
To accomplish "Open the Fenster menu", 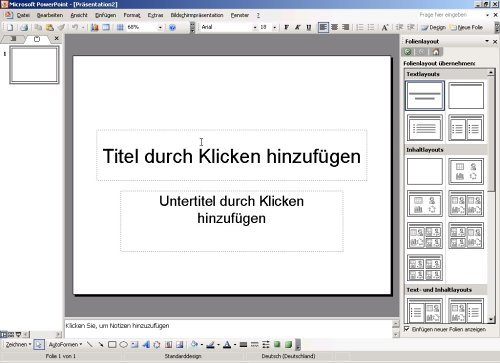I will tap(240, 15).
